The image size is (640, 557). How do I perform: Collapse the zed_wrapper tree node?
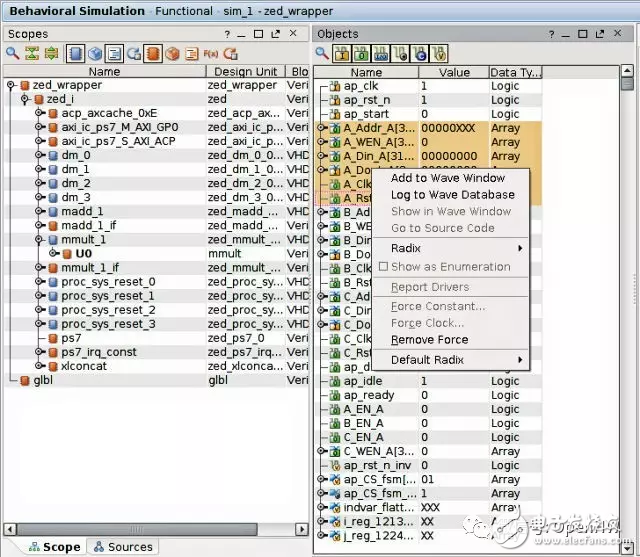11,86
